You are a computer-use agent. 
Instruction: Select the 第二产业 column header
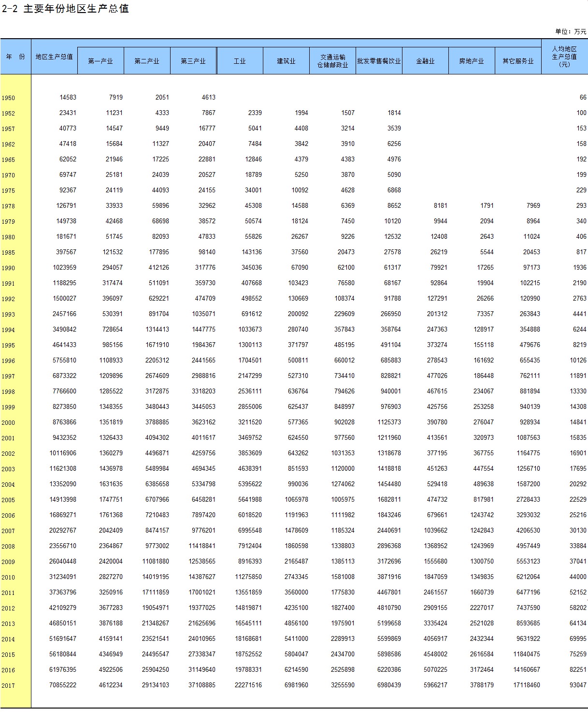tap(147, 61)
